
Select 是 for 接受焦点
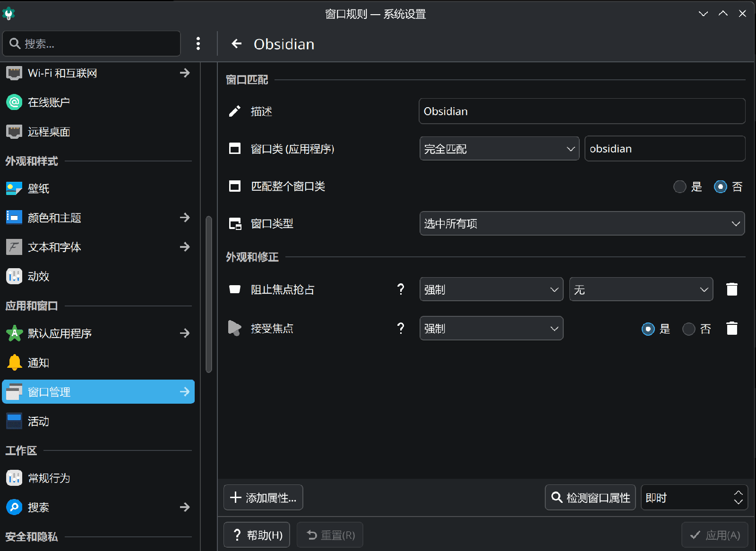pos(648,329)
